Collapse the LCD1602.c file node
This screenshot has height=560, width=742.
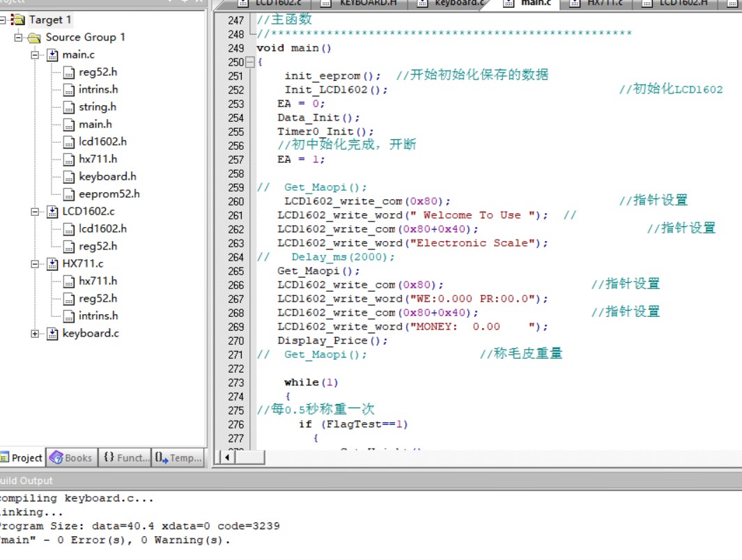point(35,212)
